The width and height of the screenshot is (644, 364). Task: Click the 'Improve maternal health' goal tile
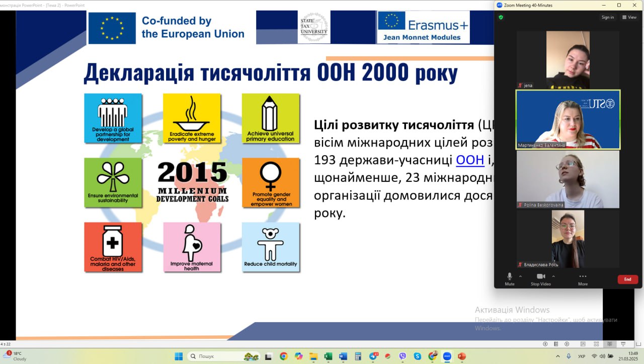pos(192,247)
